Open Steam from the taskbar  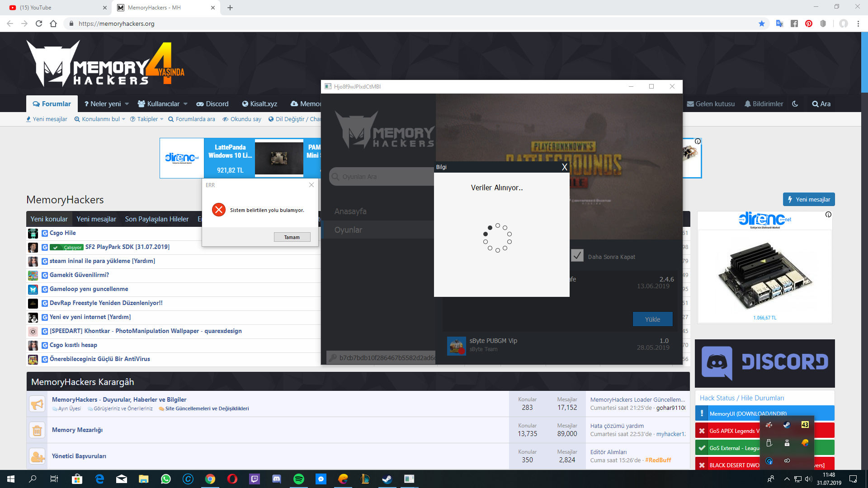pos(387,479)
